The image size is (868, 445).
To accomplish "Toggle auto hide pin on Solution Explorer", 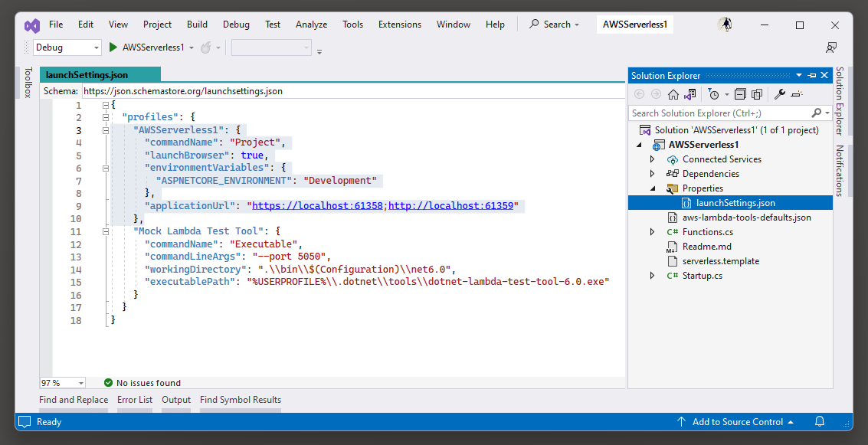I will click(811, 75).
